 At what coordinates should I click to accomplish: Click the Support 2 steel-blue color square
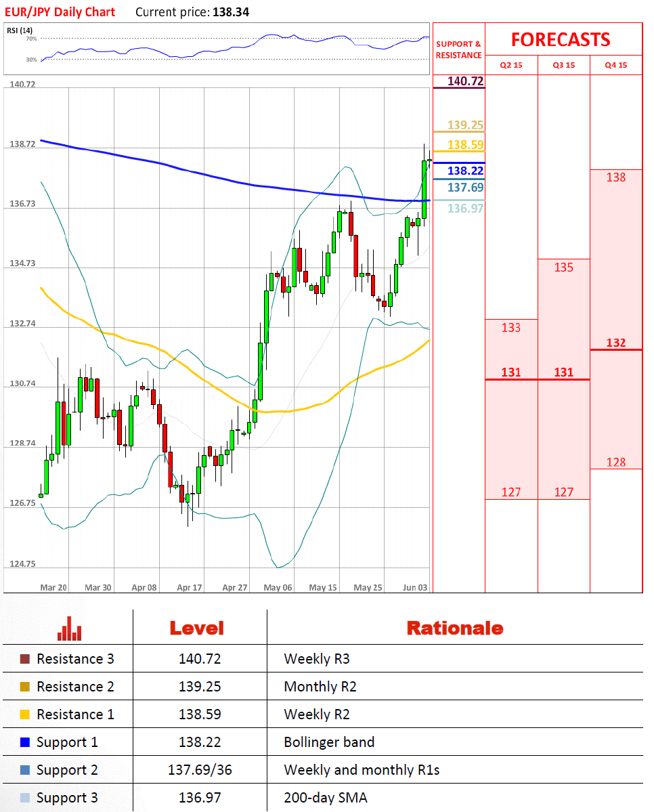pyautogui.click(x=24, y=770)
